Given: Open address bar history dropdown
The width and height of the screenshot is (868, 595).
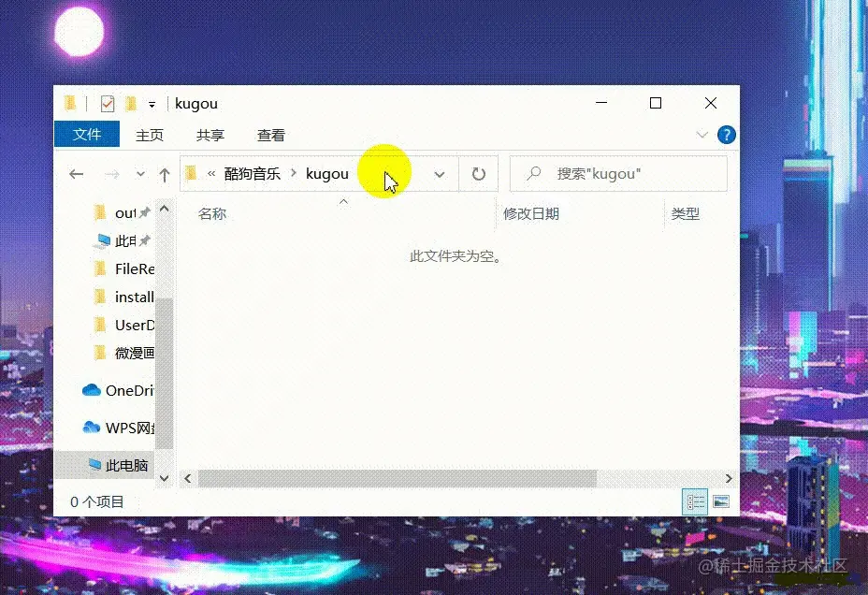Looking at the screenshot, I should tap(440, 174).
